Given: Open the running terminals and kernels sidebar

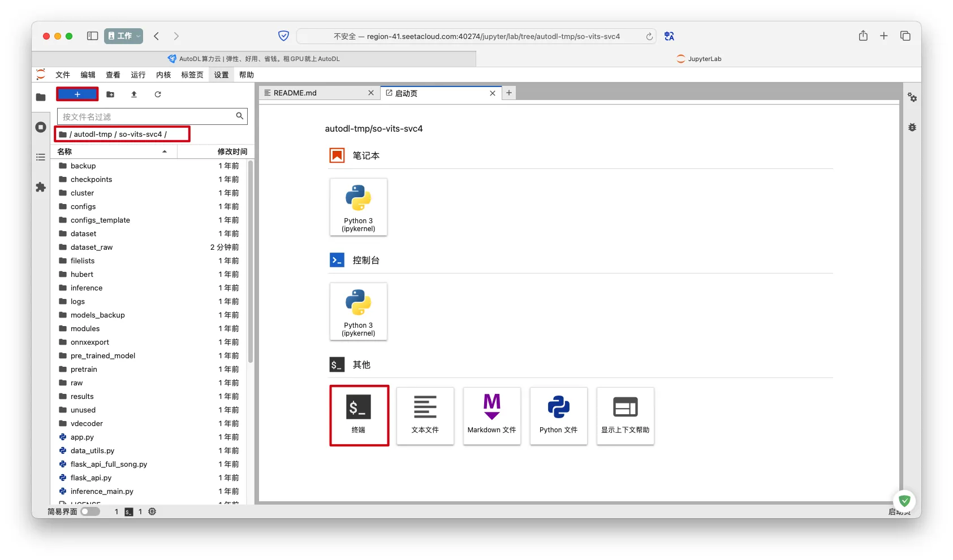Looking at the screenshot, I should coord(41,127).
